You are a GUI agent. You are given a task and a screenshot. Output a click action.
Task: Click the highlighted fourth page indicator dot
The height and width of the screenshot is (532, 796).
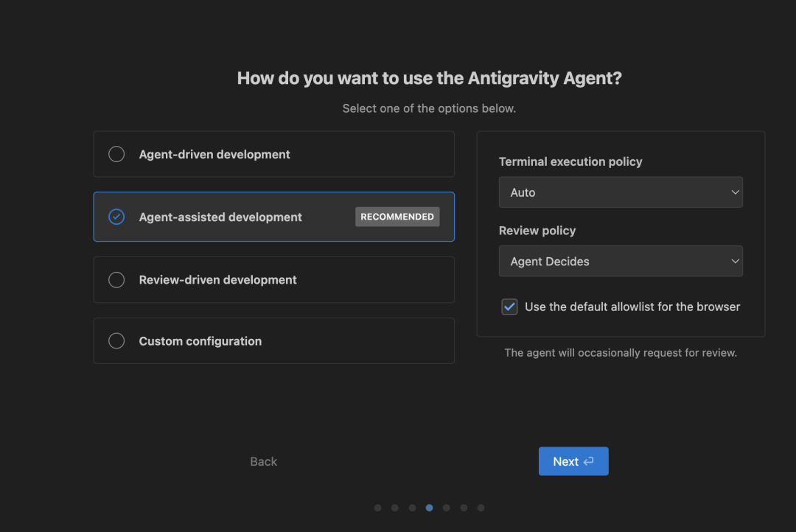(x=430, y=508)
